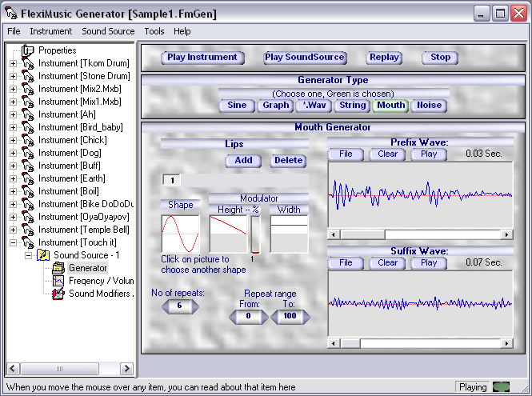Play the Suffix Wave
Viewport: 532px width, 396px height.
(x=429, y=262)
